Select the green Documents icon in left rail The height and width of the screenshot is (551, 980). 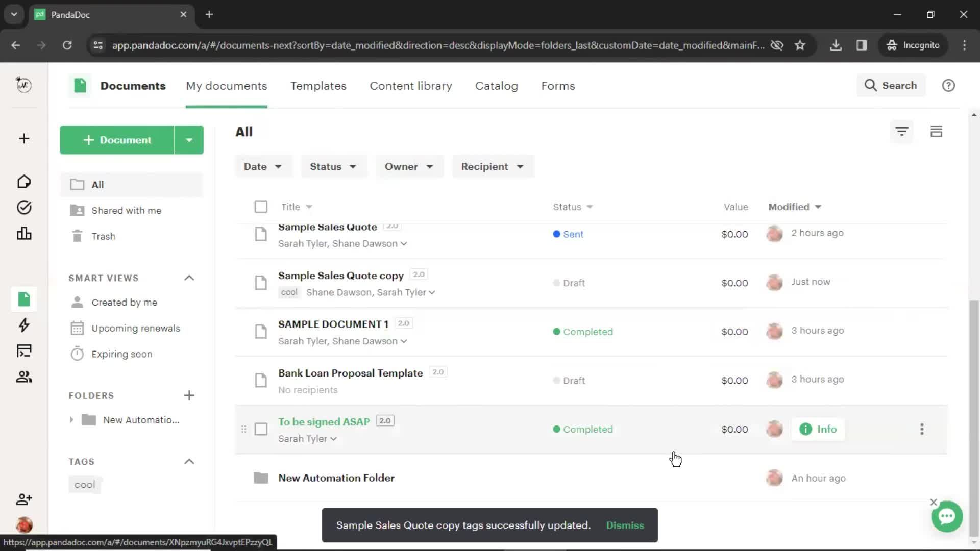[24, 299]
